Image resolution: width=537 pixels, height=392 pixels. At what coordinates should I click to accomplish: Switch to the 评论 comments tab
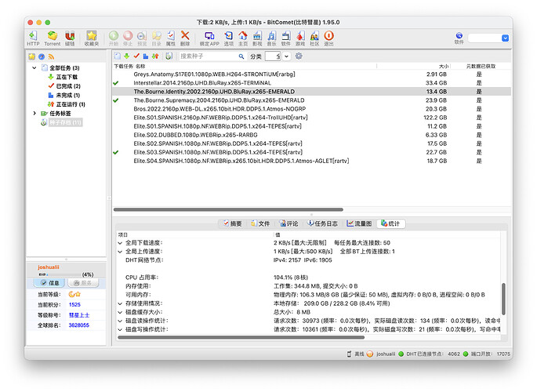(x=288, y=223)
